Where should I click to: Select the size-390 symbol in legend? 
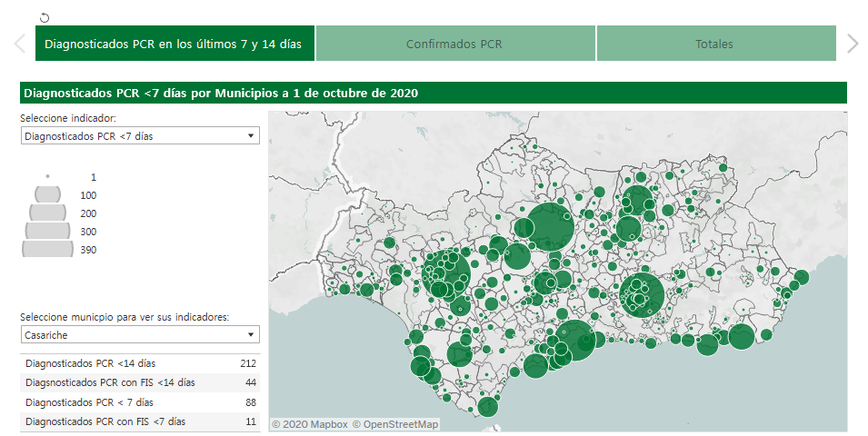coord(47,249)
